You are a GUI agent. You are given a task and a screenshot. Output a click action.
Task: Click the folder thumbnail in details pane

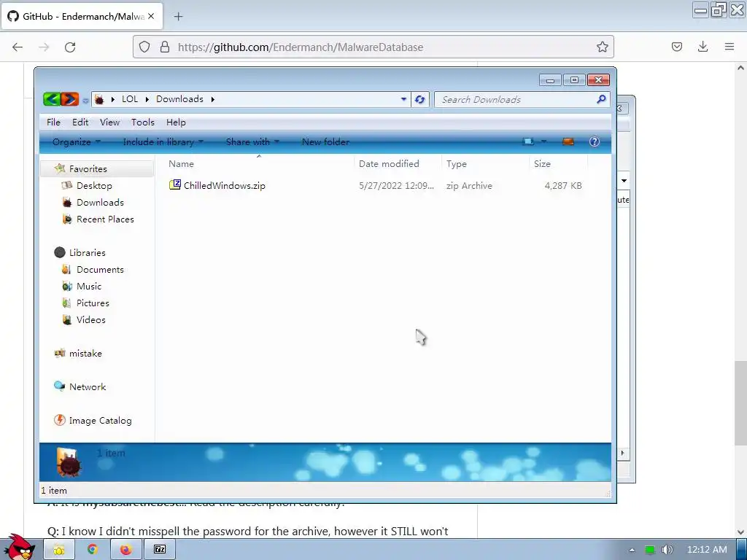click(69, 462)
